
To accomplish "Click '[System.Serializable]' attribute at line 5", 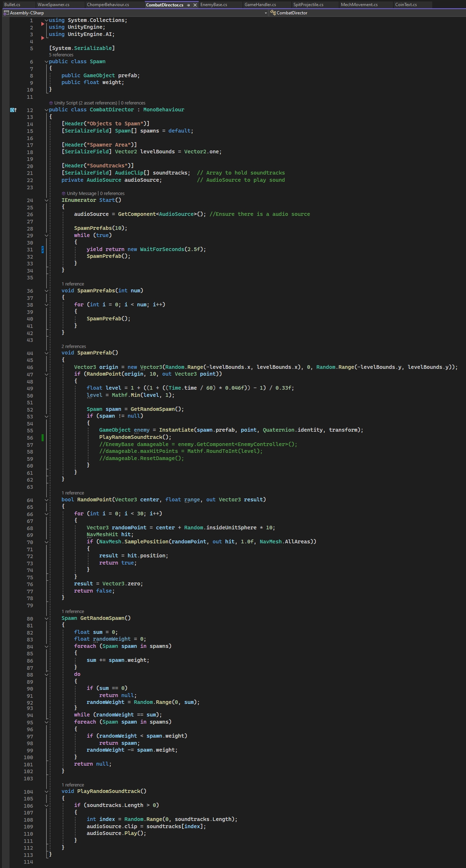I will [82, 48].
